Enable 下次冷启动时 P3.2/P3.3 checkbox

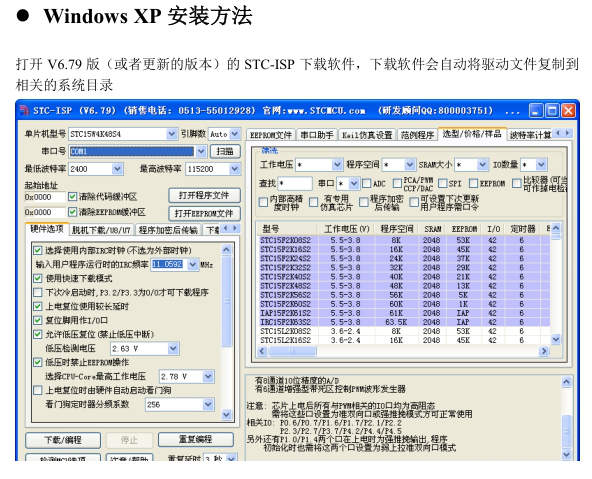click(x=37, y=293)
